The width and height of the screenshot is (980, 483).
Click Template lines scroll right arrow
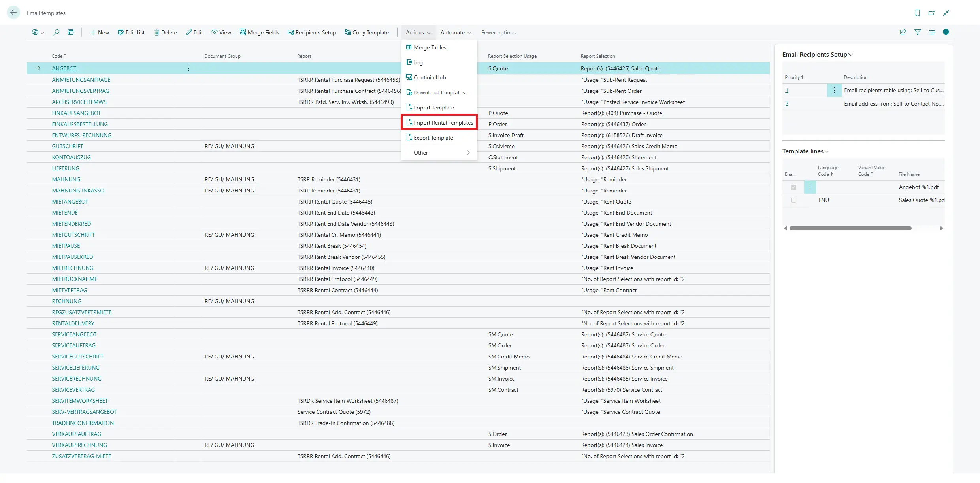coord(942,228)
